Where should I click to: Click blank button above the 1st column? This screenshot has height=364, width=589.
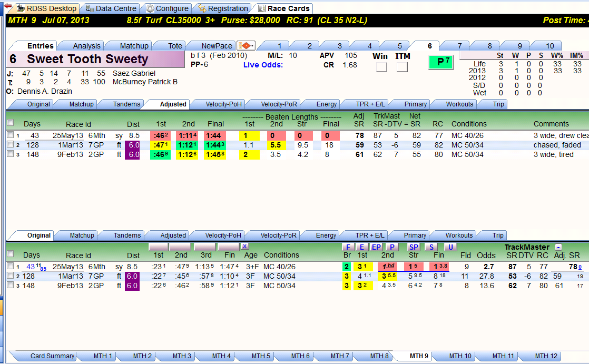(x=159, y=247)
